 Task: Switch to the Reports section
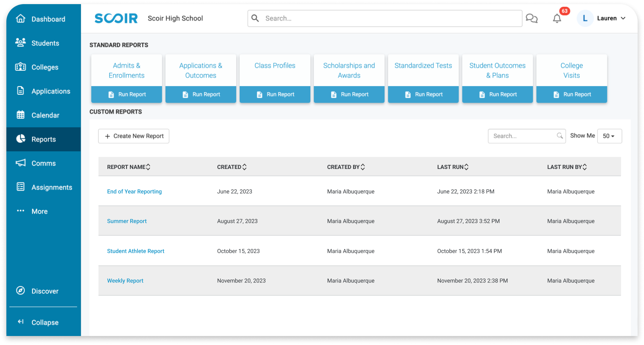43,139
